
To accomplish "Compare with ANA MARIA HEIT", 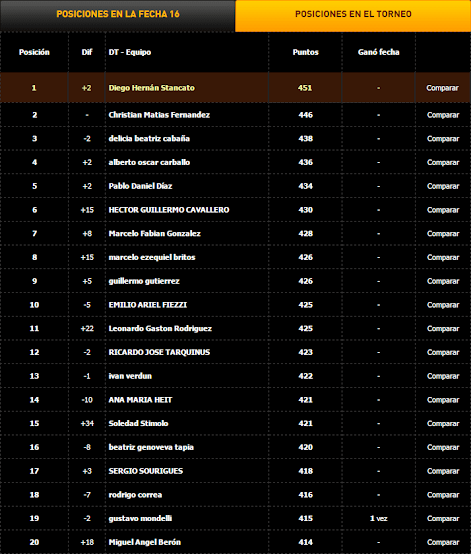I will (443, 400).
